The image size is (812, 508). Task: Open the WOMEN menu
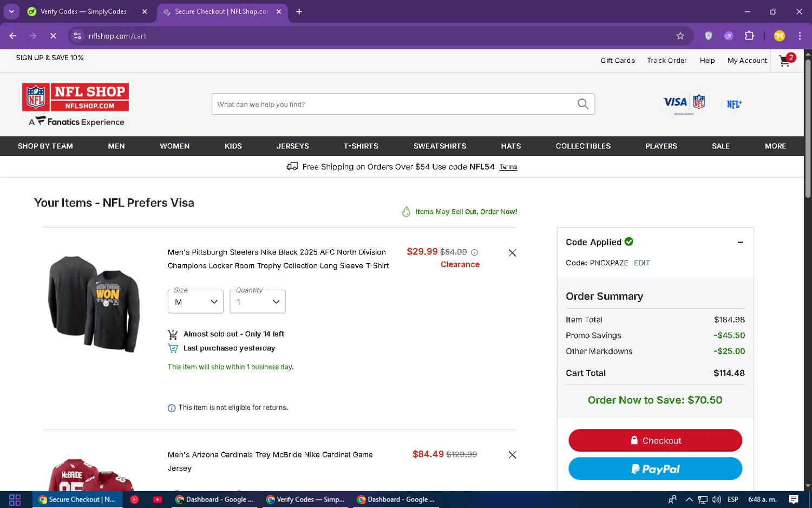coord(175,146)
